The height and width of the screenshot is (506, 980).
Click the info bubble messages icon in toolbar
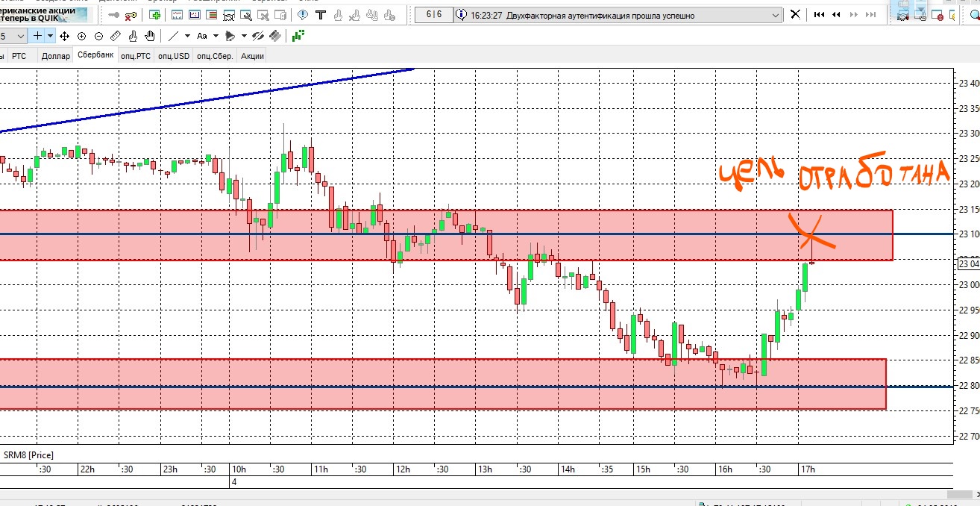[304, 15]
